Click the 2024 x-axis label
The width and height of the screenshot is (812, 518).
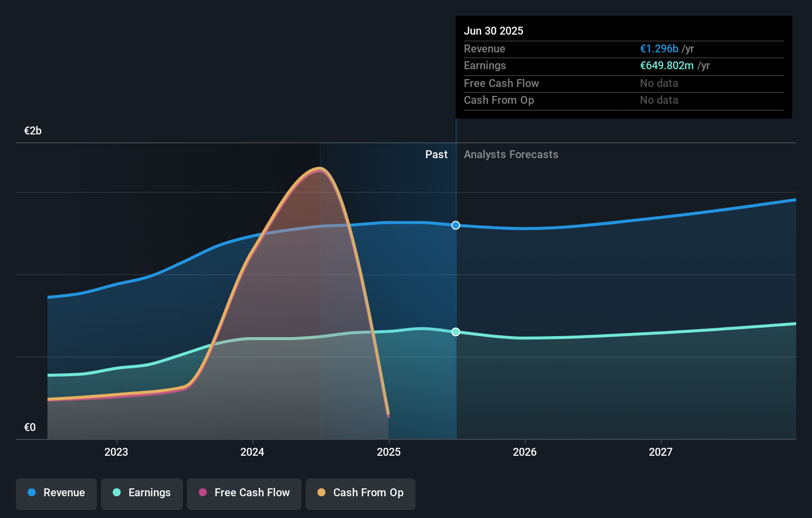pos(252,452)
